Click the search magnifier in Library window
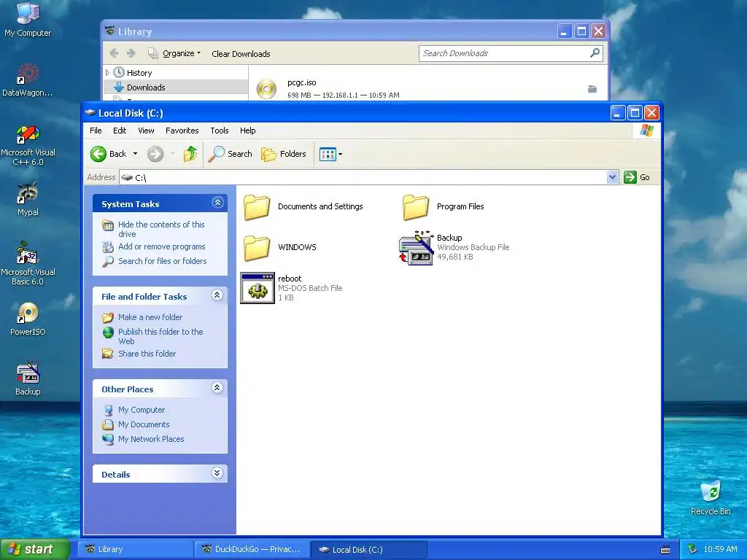This screenshot has height=560, width=747. 595,52
